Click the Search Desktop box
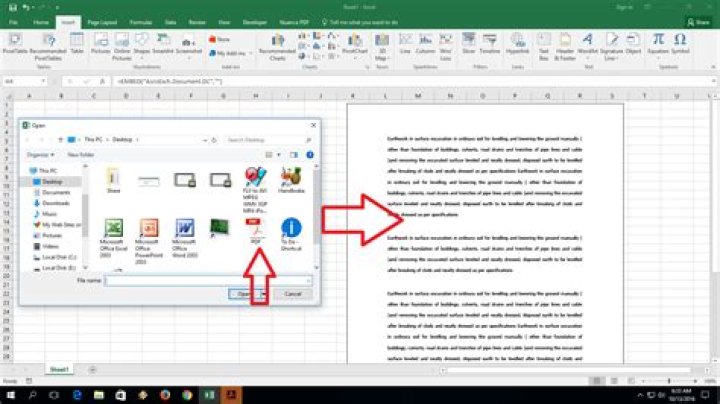The height and width of the screenshot is (404, 720). coord(269,140)
